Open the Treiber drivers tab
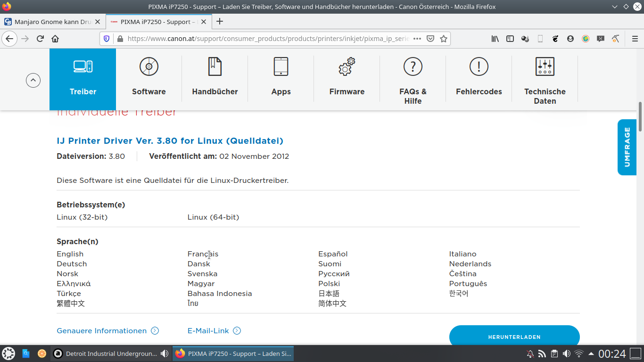Viewport: 644px width, 362px height. (x=83, y=79)
